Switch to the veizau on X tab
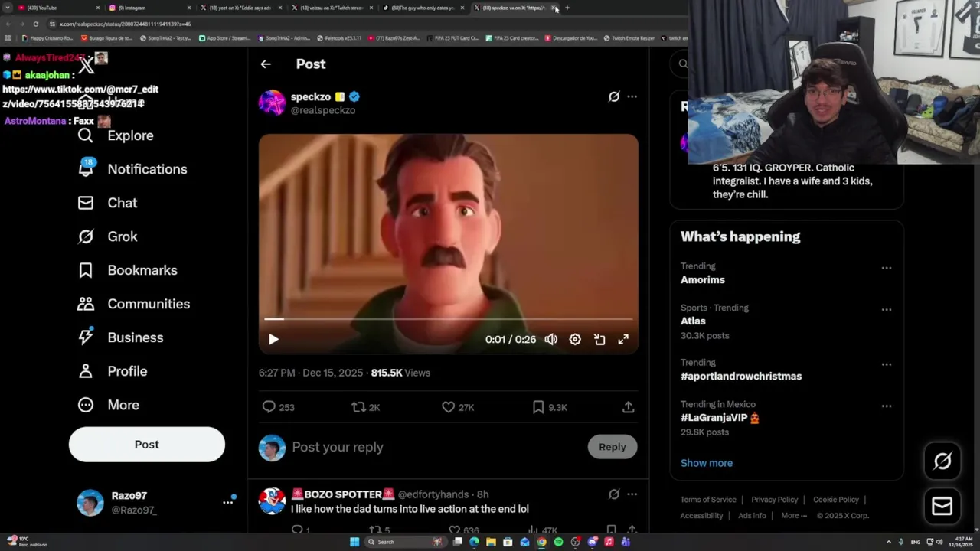 [332, 8]
